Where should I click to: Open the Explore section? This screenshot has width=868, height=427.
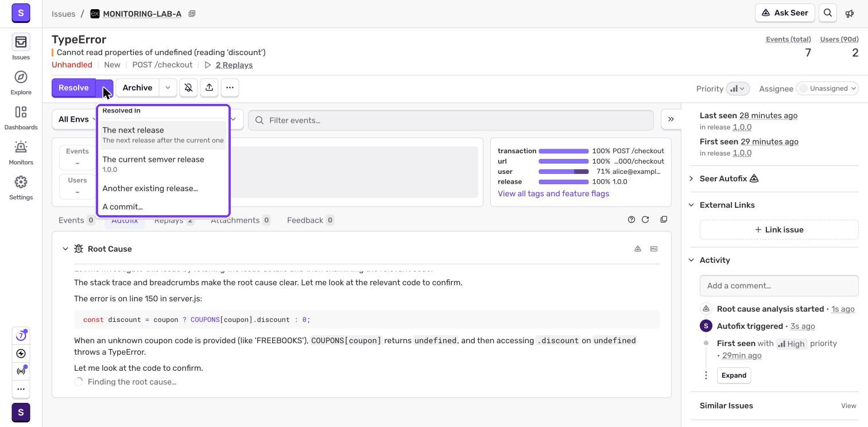[21, 82]
